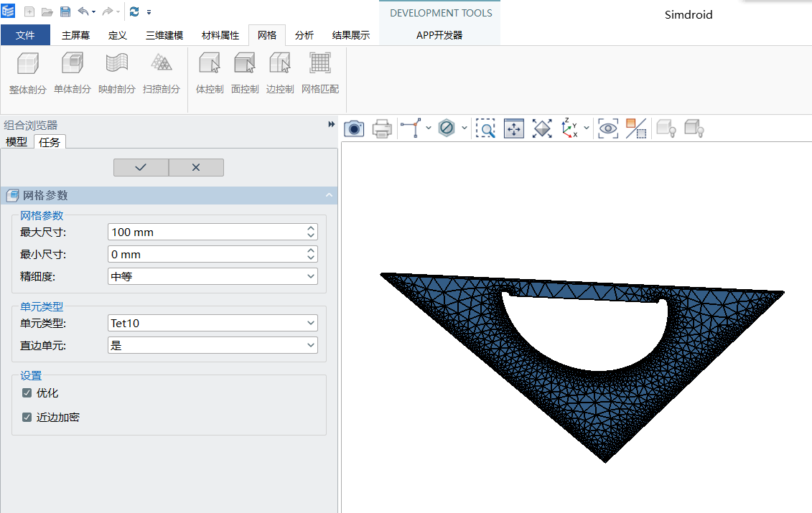812x513 pixels.
Task: Click the redo arrow icon
Action: pyautogui.click(x=108, y=11)
